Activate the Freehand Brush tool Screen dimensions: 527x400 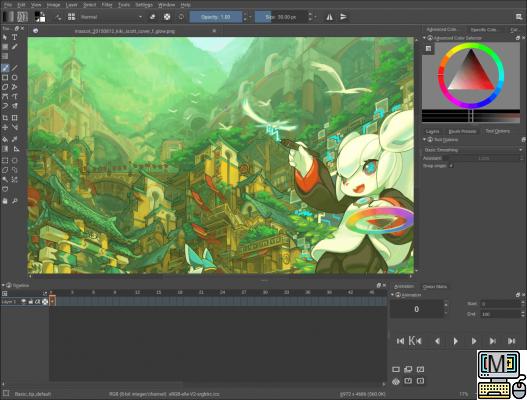tap(5, 68)
